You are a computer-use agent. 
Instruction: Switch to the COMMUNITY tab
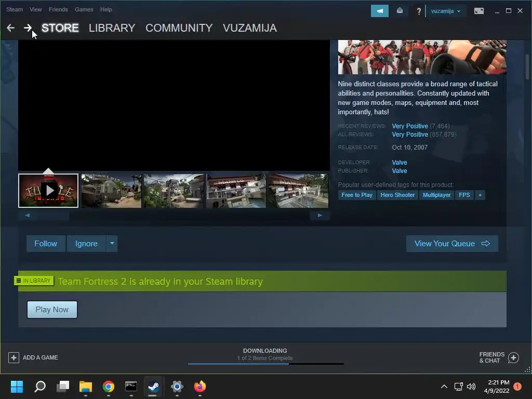[179, 28]
